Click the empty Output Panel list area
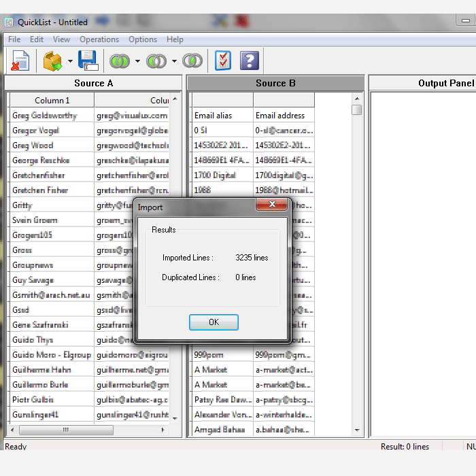 [x=424, y=264]
